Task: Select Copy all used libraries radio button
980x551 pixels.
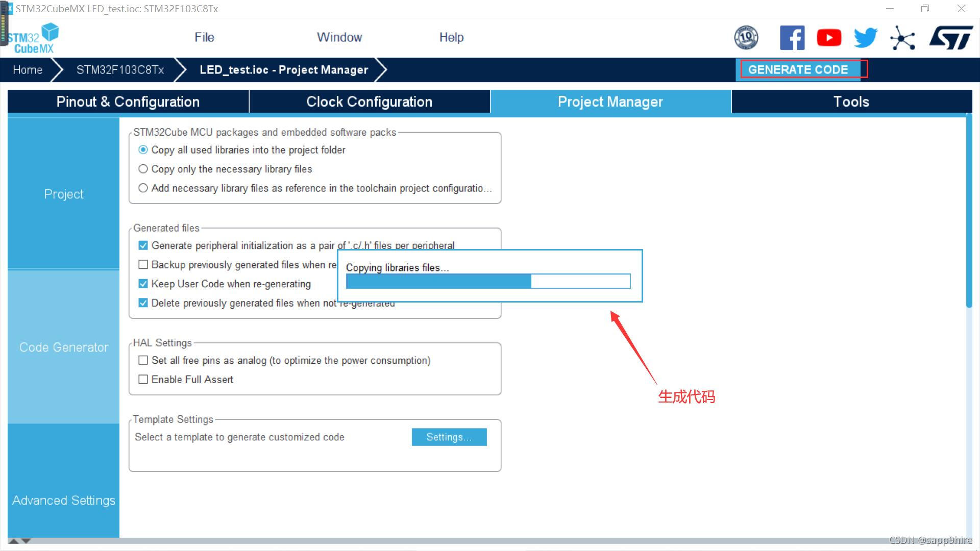Action: pyautogui.click(x=144, y=149)
